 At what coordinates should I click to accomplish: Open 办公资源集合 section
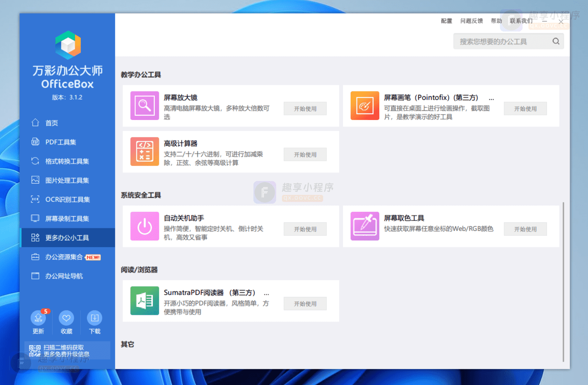(67, 257)
